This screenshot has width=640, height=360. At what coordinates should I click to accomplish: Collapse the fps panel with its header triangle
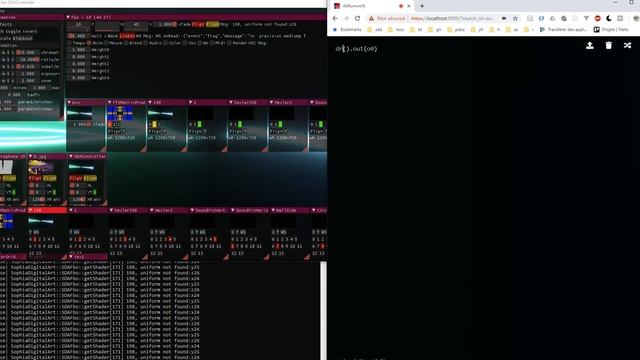pyautogui.click(x=68, y=17)
